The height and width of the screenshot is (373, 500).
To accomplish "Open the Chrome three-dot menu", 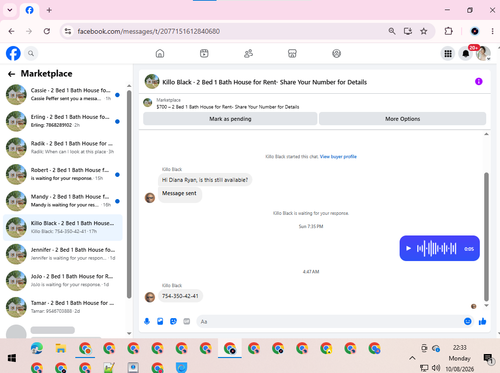I will 492,31.
